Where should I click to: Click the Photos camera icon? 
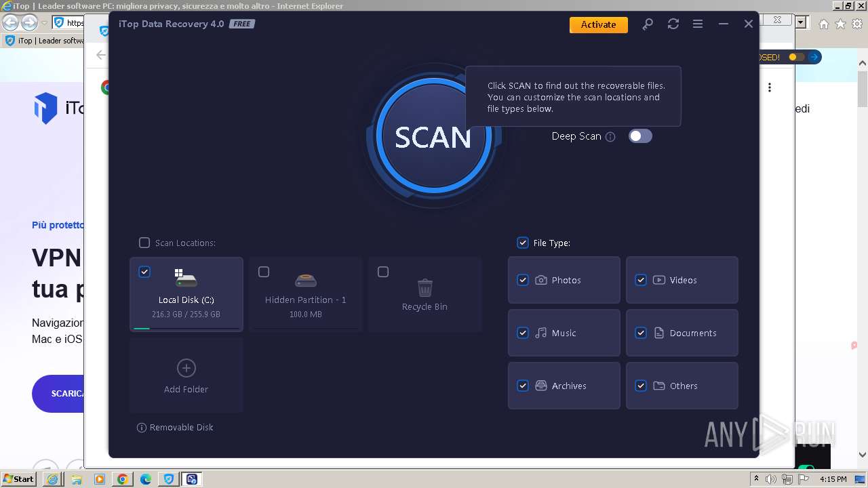click(541, 280)
